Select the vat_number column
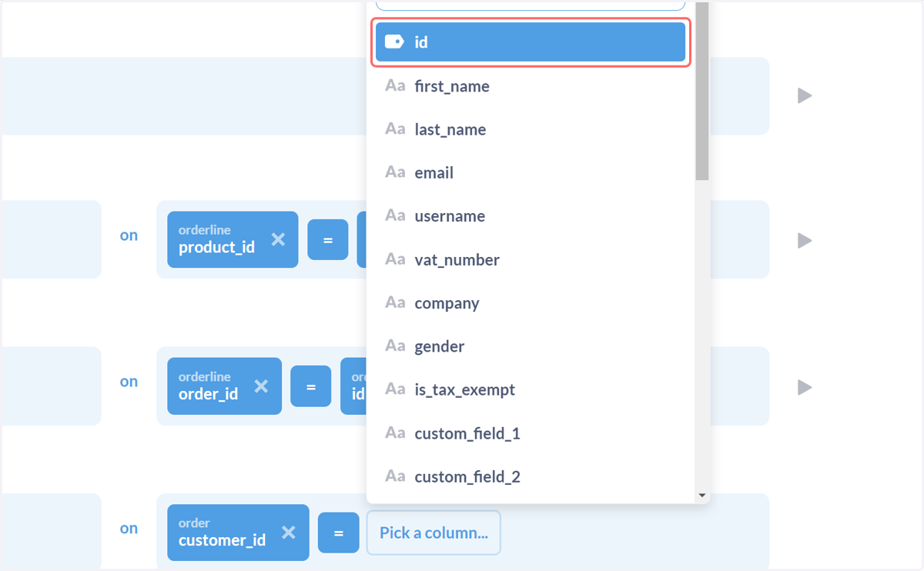924x571 pixels. point(530,260)
